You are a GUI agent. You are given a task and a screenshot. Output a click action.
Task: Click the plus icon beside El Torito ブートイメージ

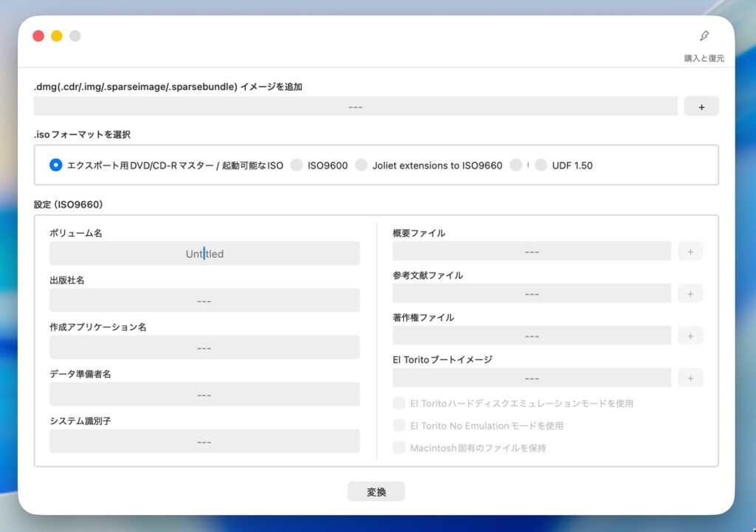click(690, 378)
